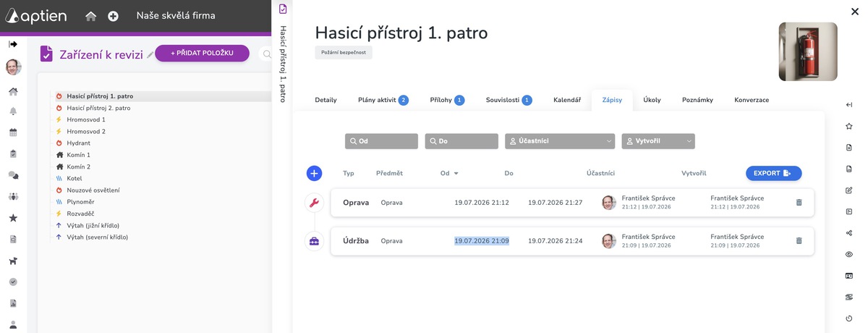Image resolution: width=868 pixels, height=333 pixels.
Task: Click the edit pencil icon in right toolbar
Action: click(849, 190)
